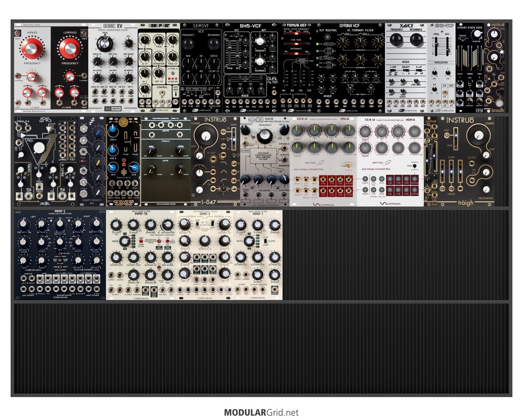Click the Sonic XV large FREQ knob
This screenshot has width=523, height=420.
(105, 43)
